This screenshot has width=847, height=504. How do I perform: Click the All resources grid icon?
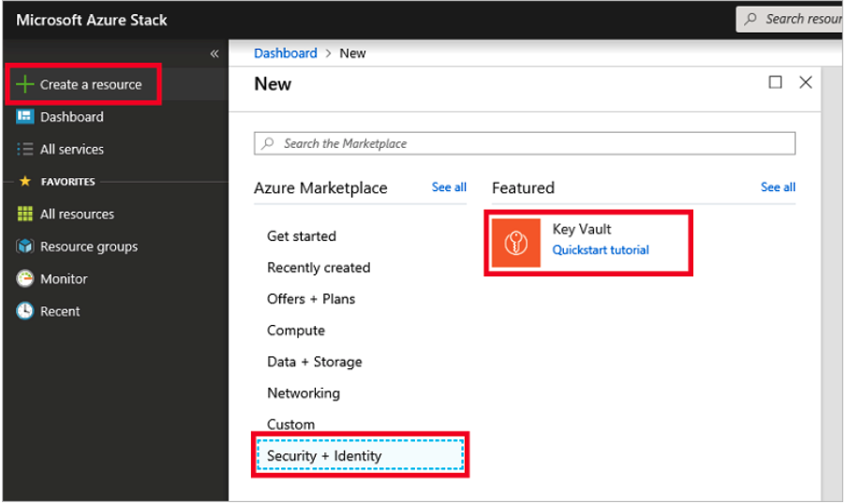[25, 215]
